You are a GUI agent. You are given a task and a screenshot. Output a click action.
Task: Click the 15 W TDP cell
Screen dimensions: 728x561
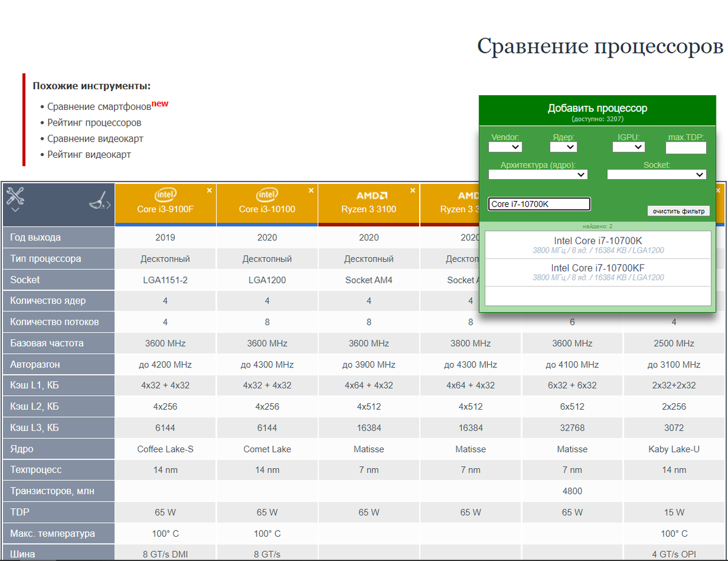[674, 512]
